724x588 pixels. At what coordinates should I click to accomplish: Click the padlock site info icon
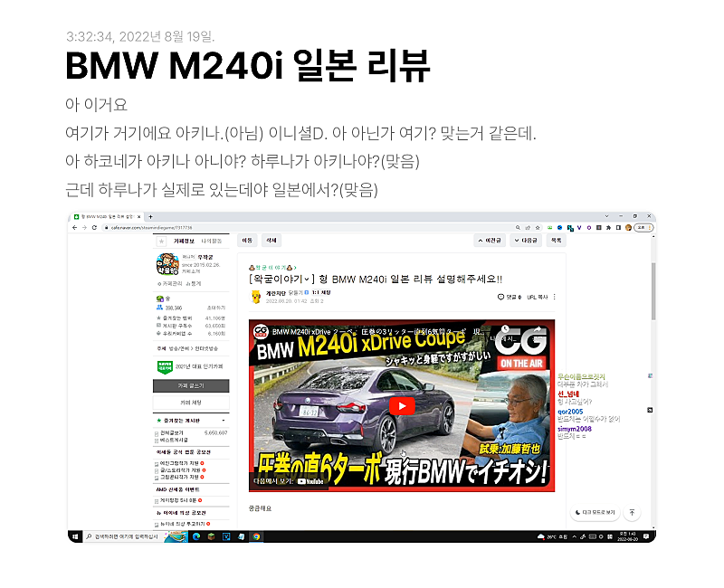click(106, 228)
